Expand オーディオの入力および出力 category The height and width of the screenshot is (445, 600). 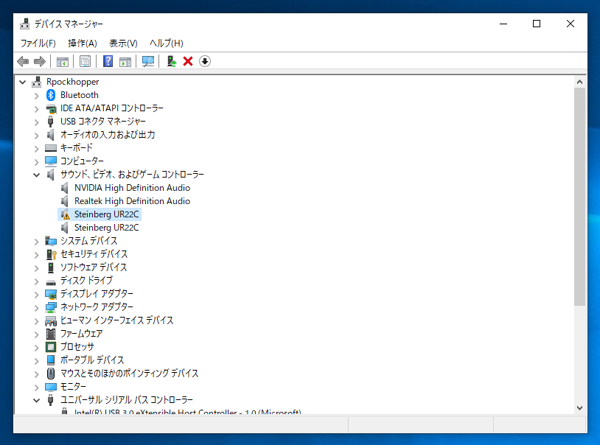click(36, 135)
